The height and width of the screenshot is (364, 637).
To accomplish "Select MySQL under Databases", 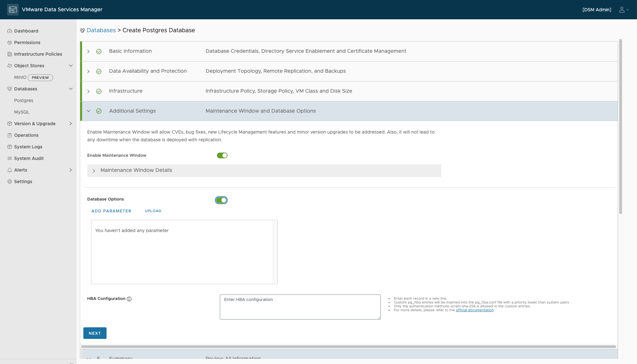I will coord(22,112).
